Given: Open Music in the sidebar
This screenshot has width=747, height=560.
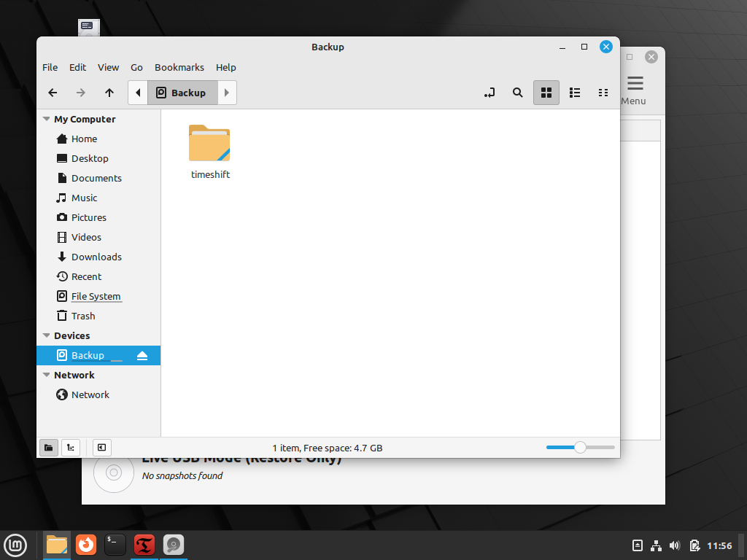Looking at the screenshot, I should [98, 198].
